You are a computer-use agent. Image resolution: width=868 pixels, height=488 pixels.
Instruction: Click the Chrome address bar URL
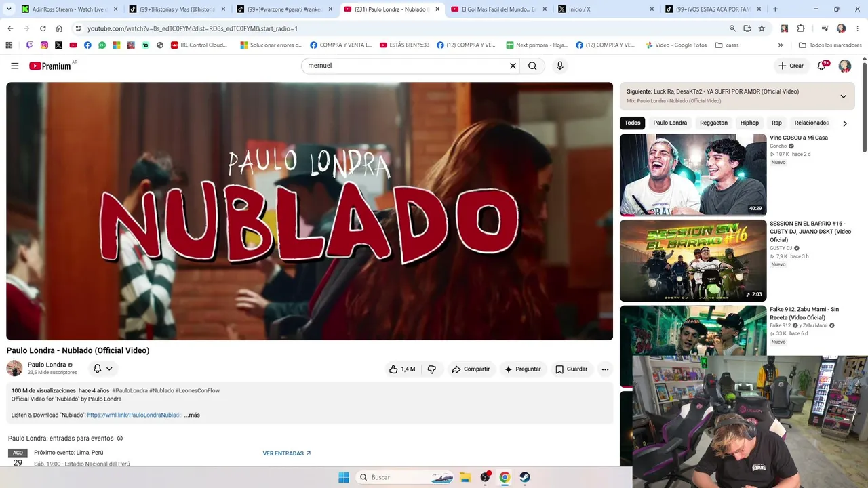(193, 28)
